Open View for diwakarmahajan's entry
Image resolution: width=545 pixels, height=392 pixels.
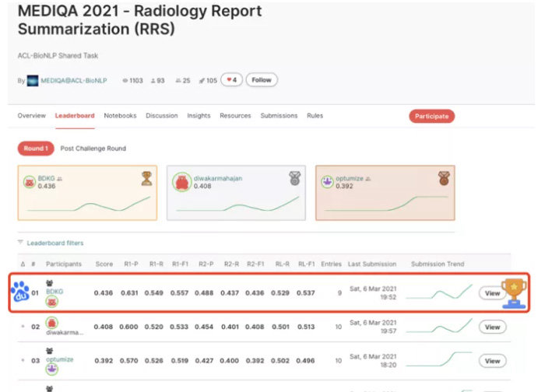[492, 327]
